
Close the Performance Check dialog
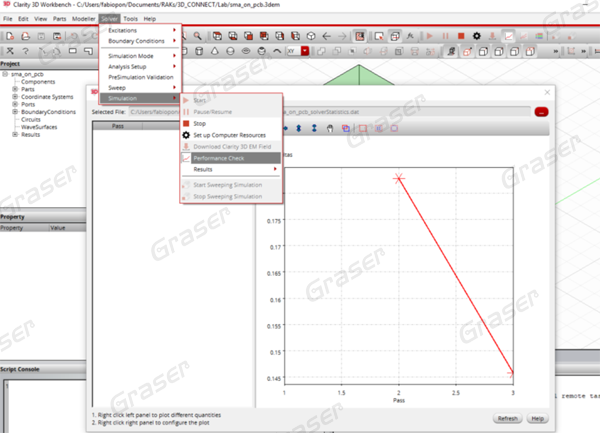547,92
